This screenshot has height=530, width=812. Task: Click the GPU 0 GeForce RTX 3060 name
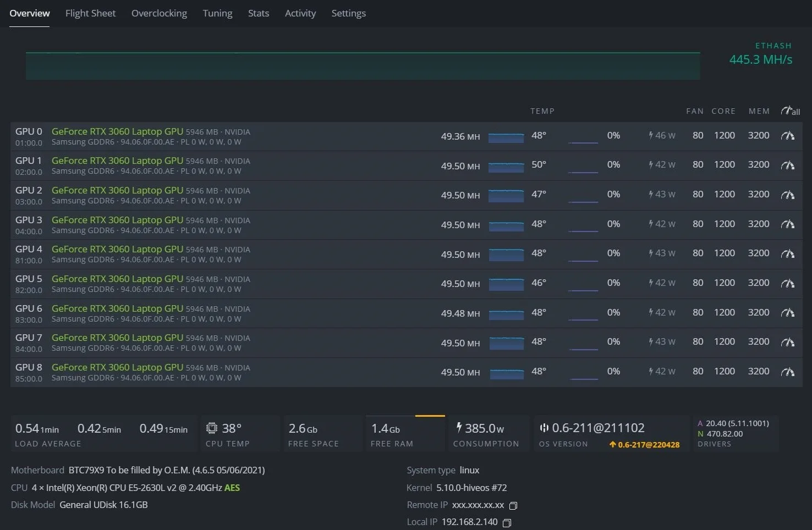click(117, 131)
